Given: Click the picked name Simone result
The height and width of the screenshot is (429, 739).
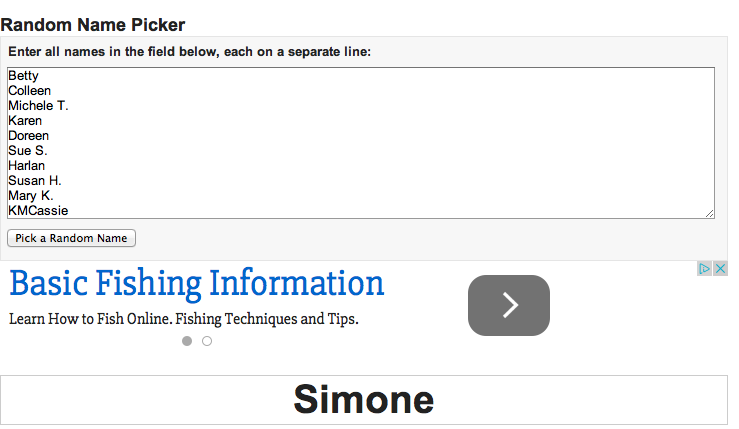Looking at the screenshot, I should 363,399.
